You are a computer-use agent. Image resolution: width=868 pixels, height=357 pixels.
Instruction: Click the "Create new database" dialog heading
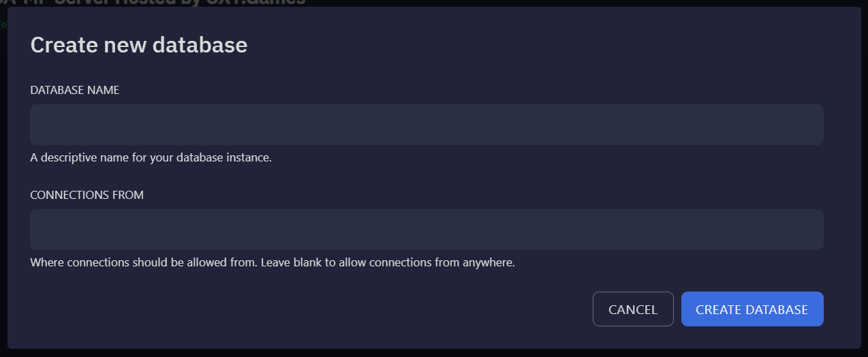coord(139,45)
